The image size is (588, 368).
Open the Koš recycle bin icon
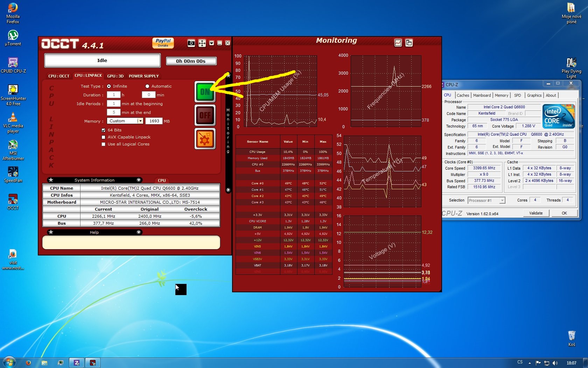[x=572, y=338]
